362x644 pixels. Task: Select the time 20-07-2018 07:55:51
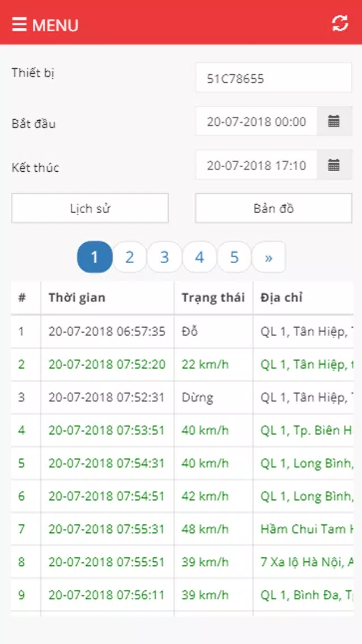pyautogui.click(x=107, y=561)
